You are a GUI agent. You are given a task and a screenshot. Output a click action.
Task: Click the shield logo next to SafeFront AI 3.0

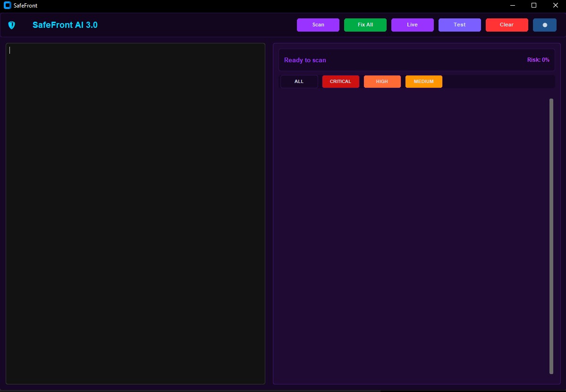[x=12, y=25]
